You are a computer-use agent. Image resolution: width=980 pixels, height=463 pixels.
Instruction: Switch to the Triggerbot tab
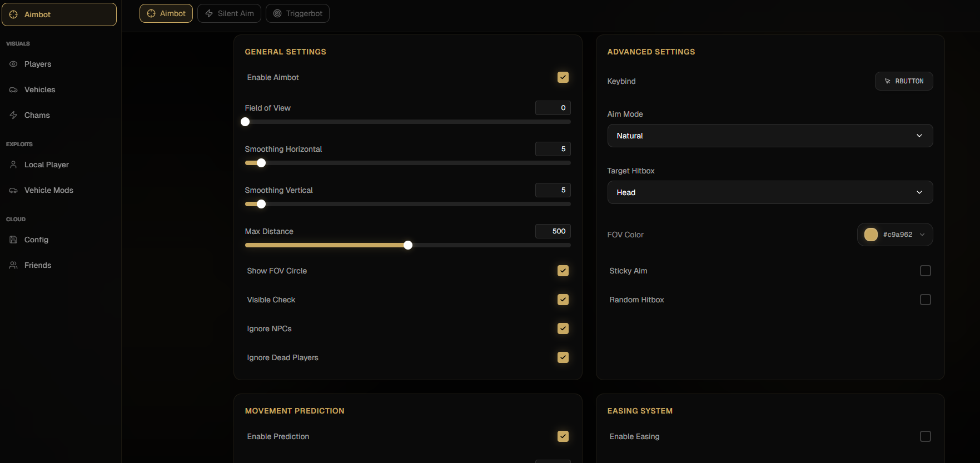297,13
